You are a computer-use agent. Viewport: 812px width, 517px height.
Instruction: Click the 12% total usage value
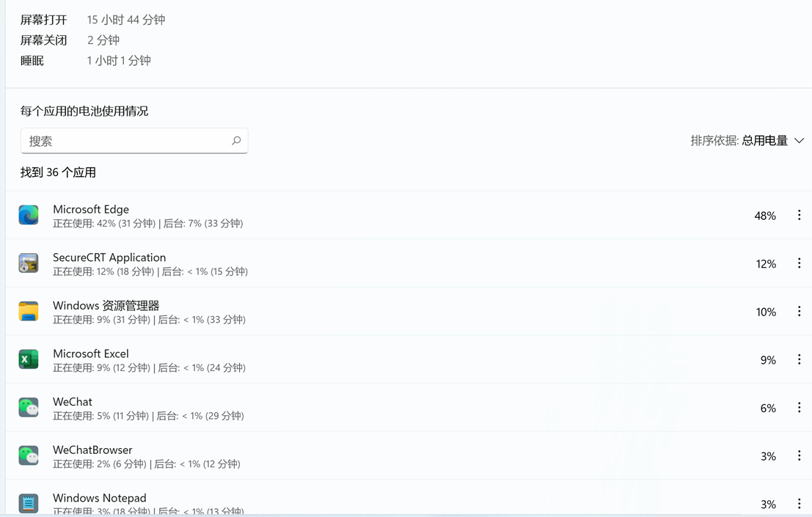coord(766,264)
